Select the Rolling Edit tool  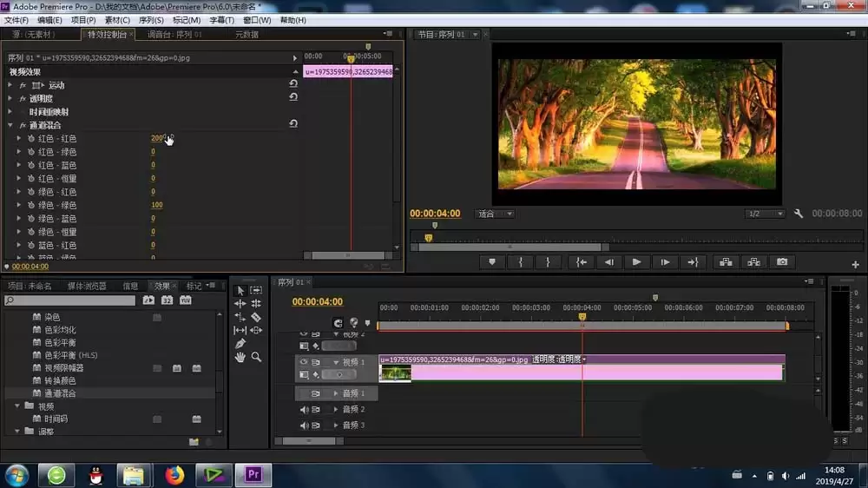click(256, 304)
